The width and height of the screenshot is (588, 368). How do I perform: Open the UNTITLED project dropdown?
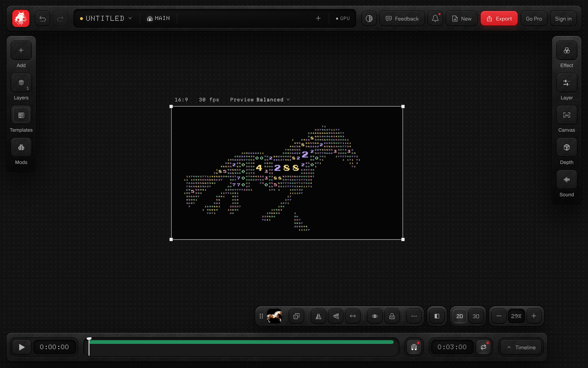(106, 19)
